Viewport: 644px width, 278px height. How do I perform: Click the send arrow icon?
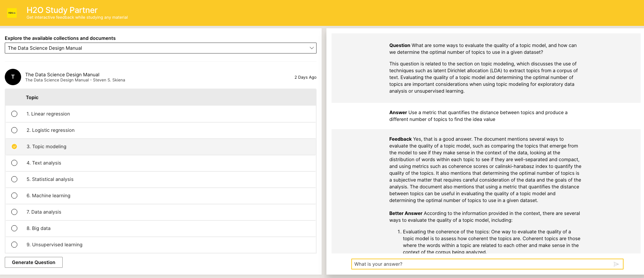coord(616,264)
